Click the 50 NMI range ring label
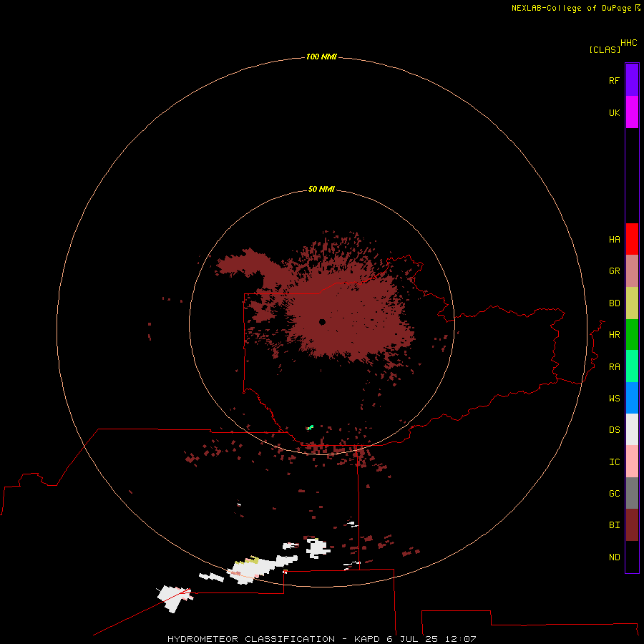This screenshot has width=644, height=644. tap(321, 189)
